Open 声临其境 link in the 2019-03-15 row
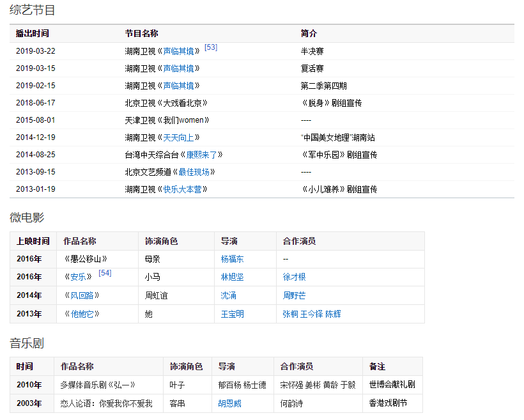 pyautogui.click(x=178, y=68)
